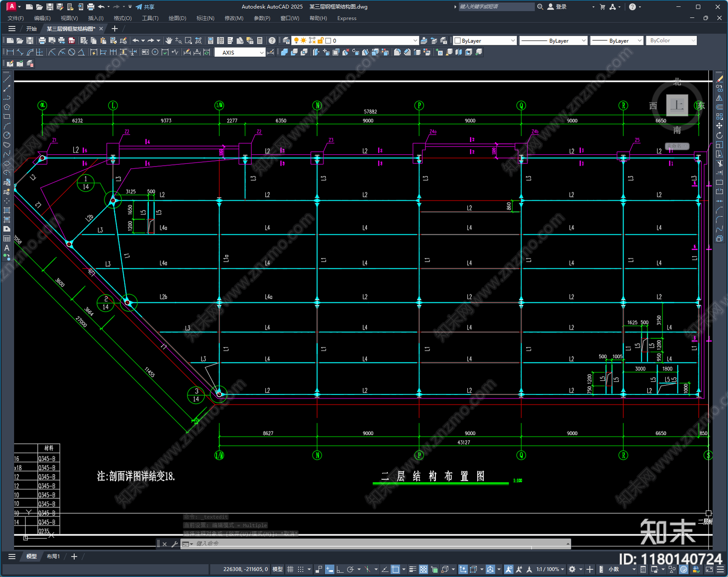Viewport: 728px width, 577px height.
Task: Click the 共享 share button
Action: (146, 7)
